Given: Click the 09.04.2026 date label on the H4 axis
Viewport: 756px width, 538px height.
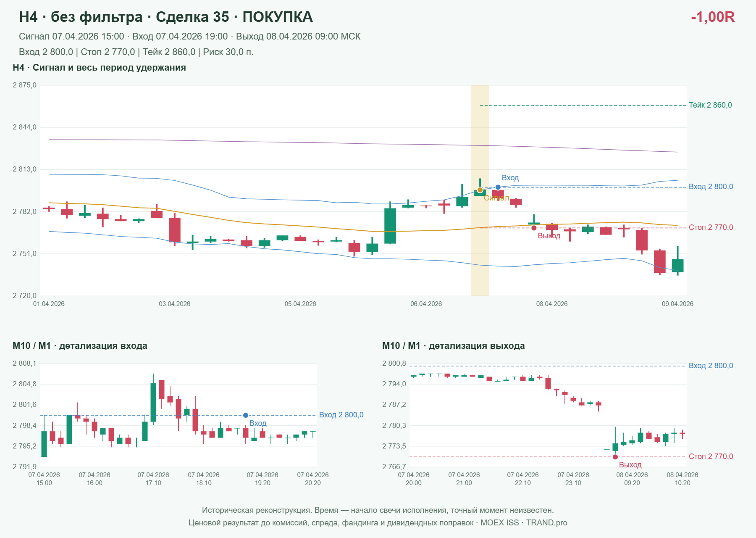Looking at the screenshot, I should point(677,304).
